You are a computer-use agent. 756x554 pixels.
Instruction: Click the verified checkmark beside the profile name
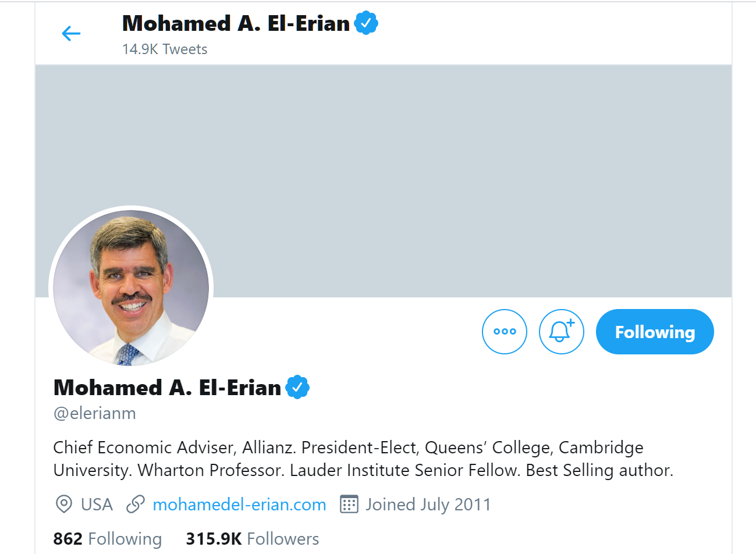pos(298,386)
